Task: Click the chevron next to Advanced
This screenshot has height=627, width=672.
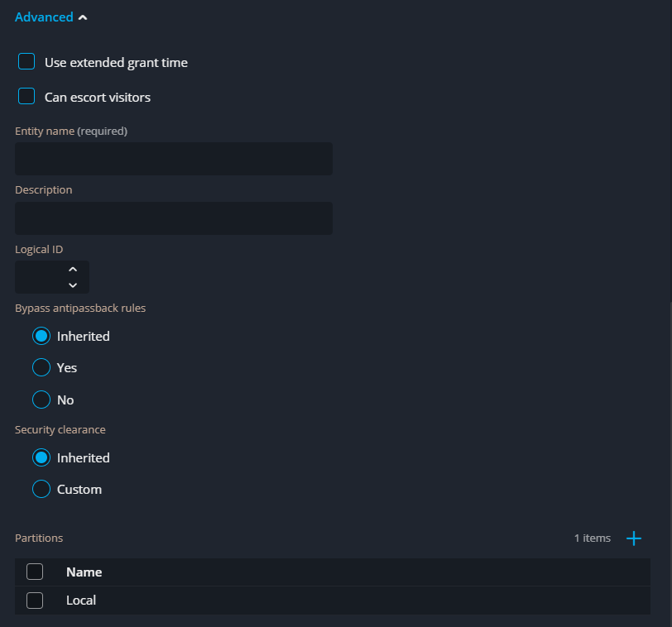Action: [x=82, y=16]
